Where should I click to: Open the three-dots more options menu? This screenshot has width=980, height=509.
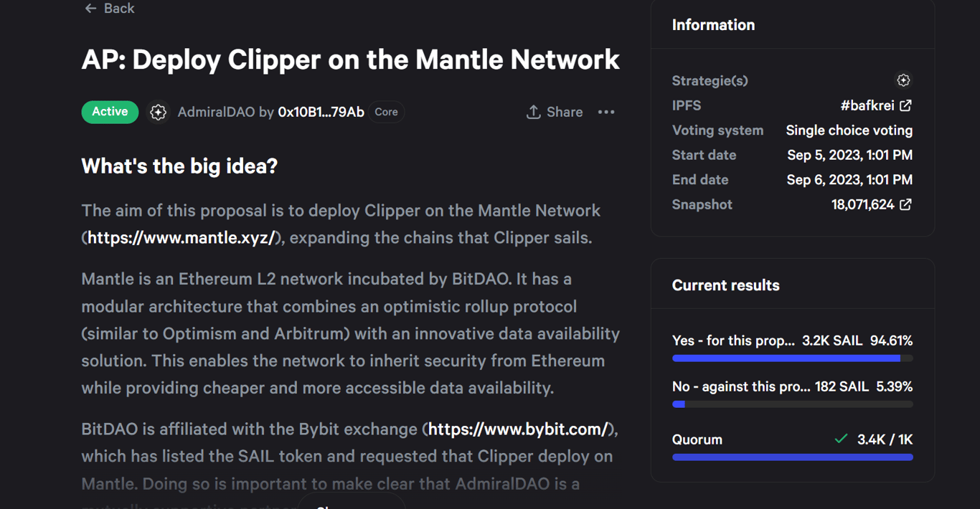pos(606,112)
